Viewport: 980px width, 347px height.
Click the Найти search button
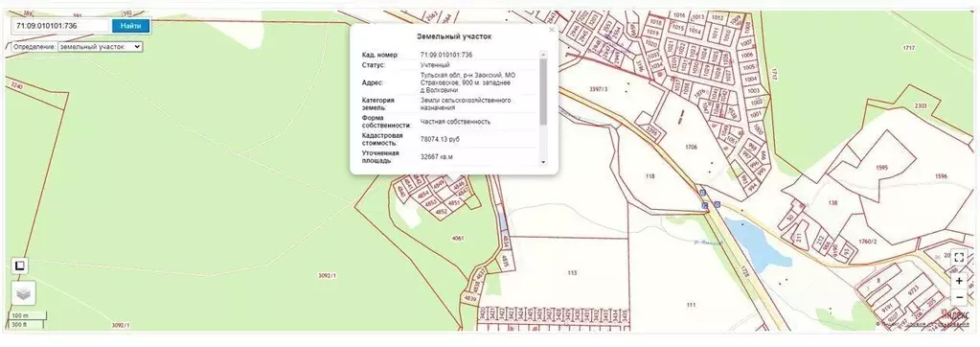(x=130, y=26)
